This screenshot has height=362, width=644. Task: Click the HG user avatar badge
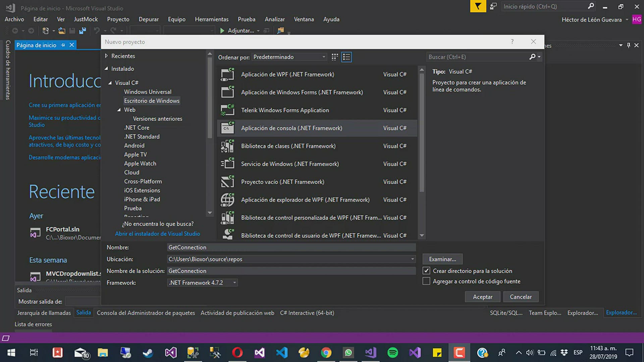pos(637,19)
